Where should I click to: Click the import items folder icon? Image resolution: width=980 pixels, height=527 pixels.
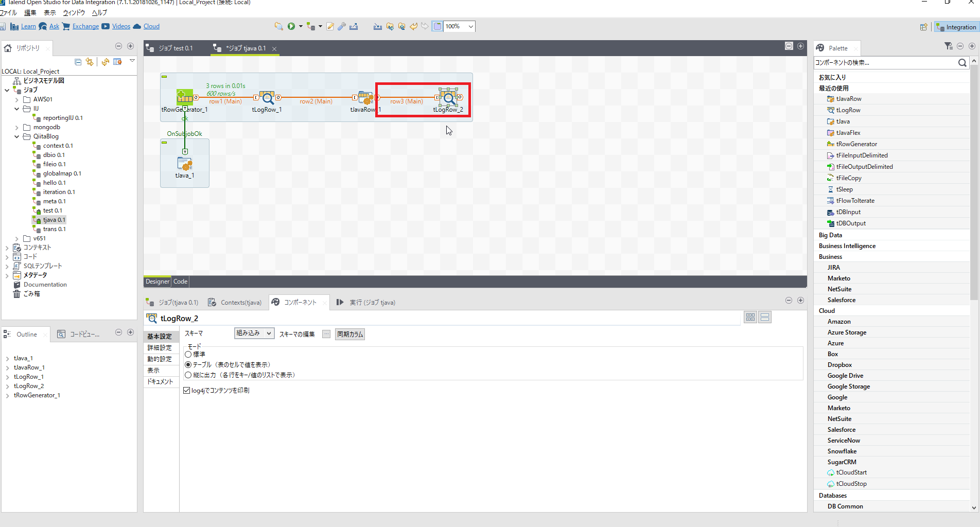[x=401, y=26]
